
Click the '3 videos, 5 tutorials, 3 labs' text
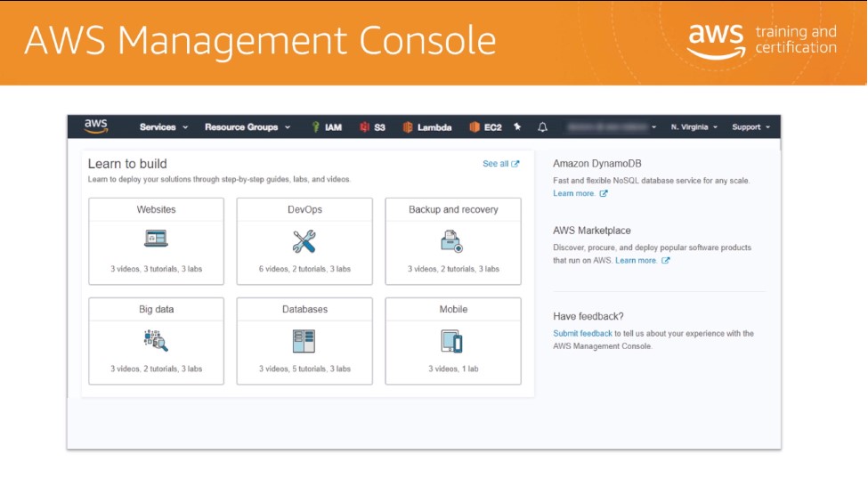click(x=304, y=369)
